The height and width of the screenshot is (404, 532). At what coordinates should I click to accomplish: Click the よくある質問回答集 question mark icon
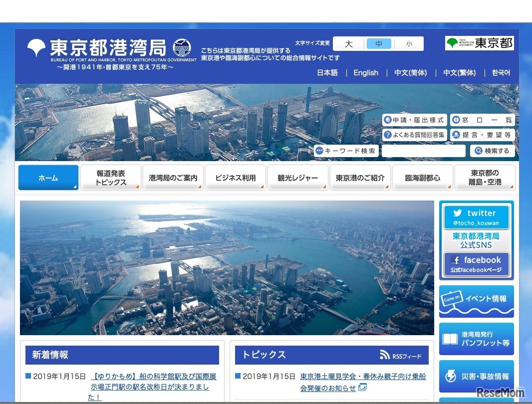[x=388, y=135]
